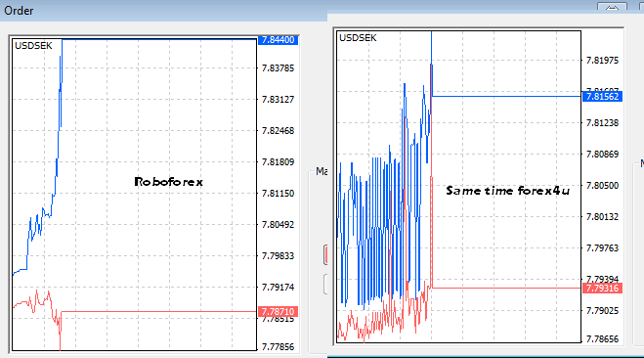The image size is (644, 358).
Task: Click the red 7.79316 bid price tag
Action: (x=602, y=289)
